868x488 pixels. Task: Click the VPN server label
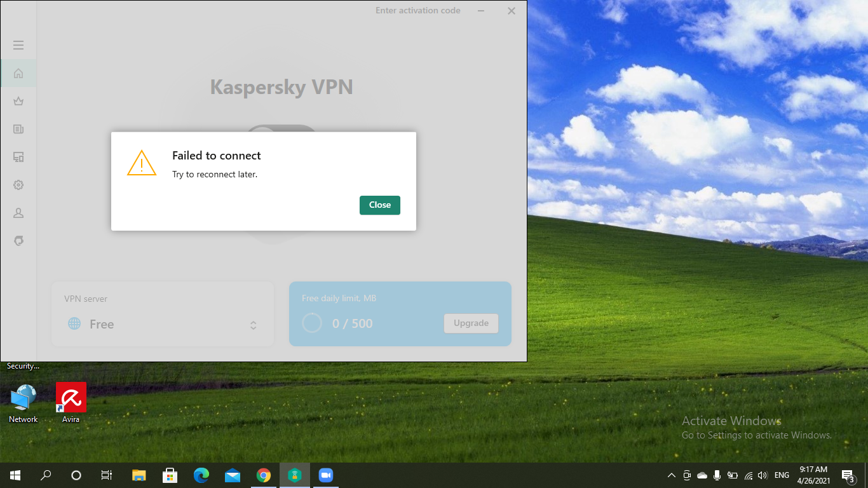tap(86, 299)
